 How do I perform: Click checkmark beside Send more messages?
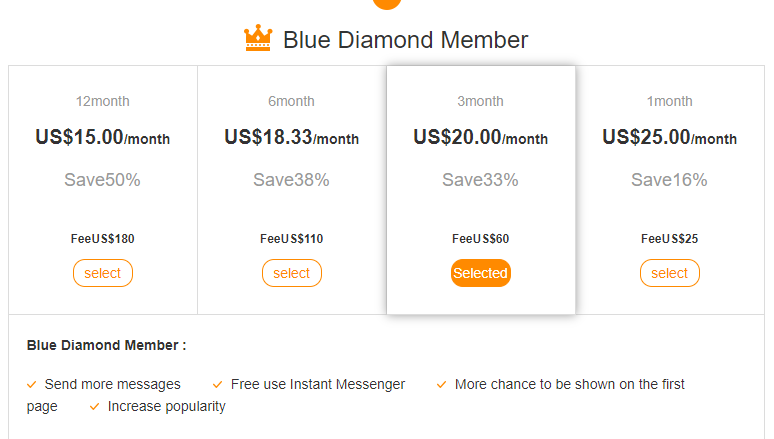point(32,384)
